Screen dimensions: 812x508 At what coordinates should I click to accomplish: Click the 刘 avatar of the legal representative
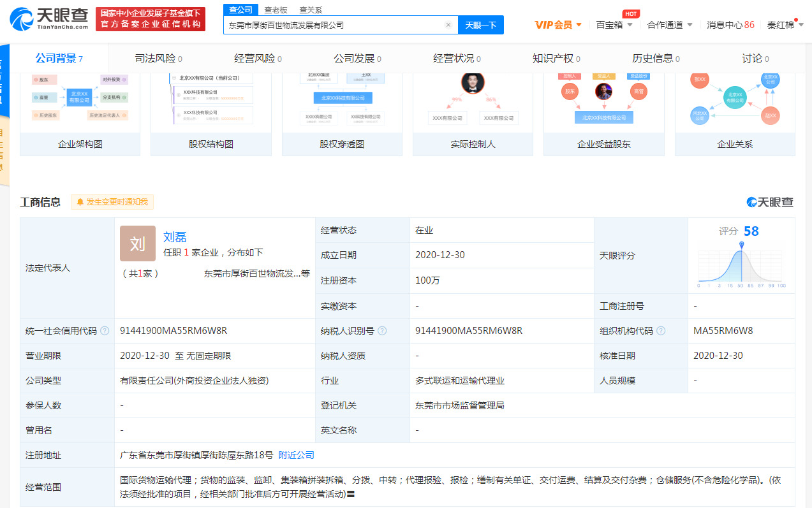(138, 243)
